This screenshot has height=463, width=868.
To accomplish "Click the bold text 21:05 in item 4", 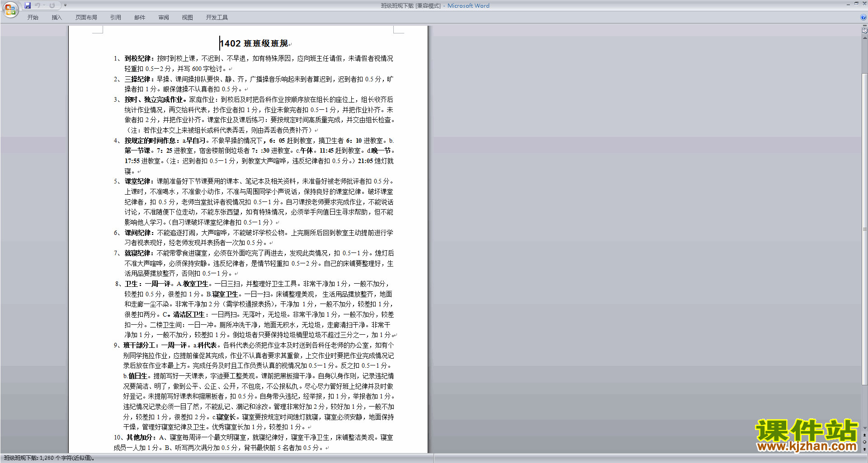I will click(365, 161).
